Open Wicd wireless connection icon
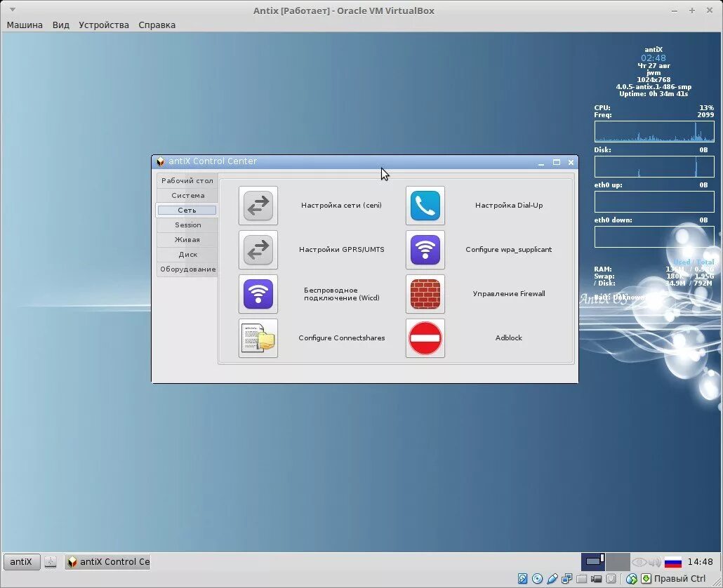 [x=258, y=294]
